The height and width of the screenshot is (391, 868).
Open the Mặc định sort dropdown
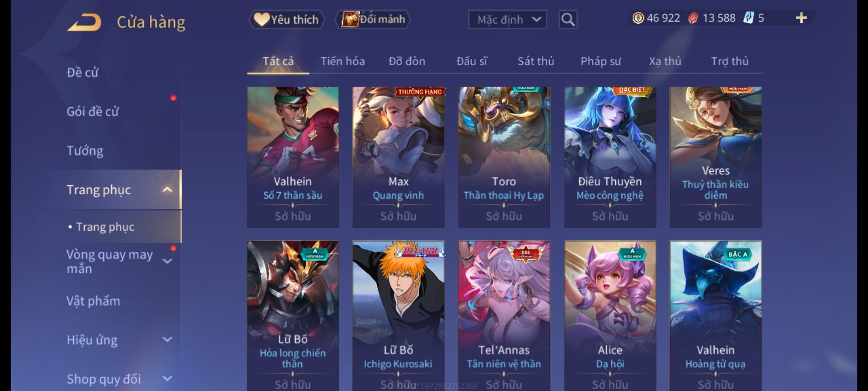(x=507, y=20)
